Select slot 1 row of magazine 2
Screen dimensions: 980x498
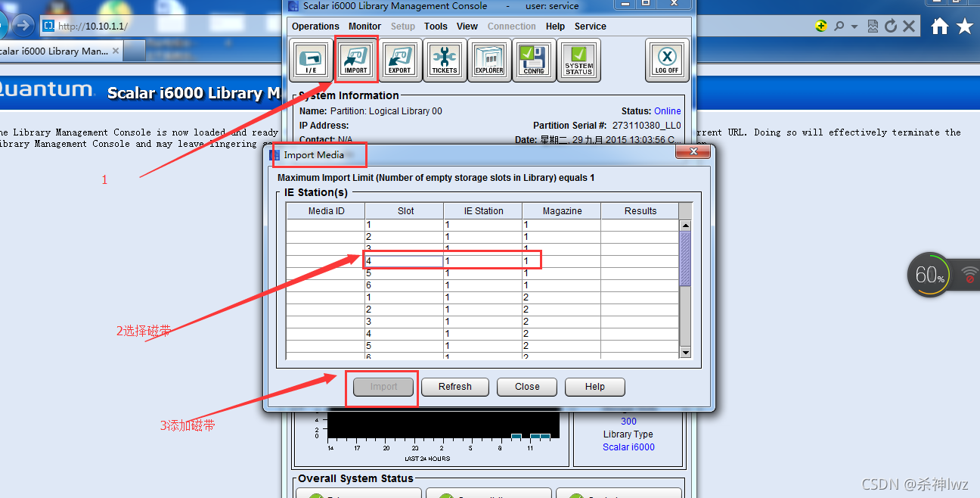coord(482,297)
